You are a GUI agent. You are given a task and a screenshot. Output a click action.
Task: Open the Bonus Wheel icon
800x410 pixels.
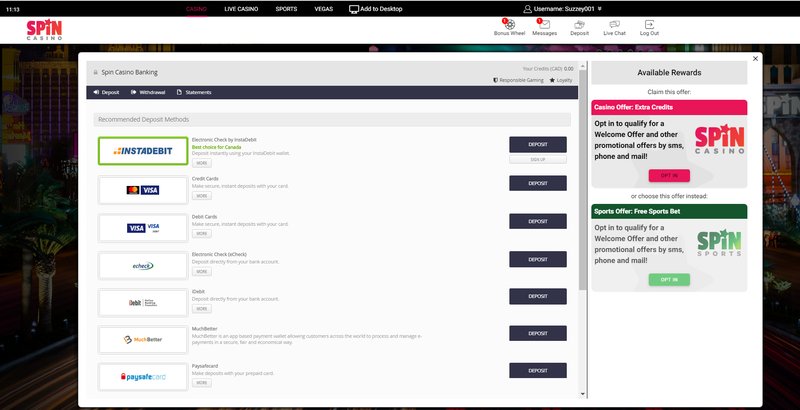[x=509, y=24]
